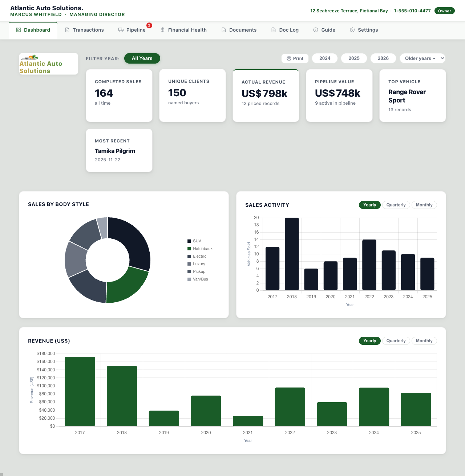Click the red Pipeline notification badge
This screenshot has width=465, height=476.
pos(149,25)
